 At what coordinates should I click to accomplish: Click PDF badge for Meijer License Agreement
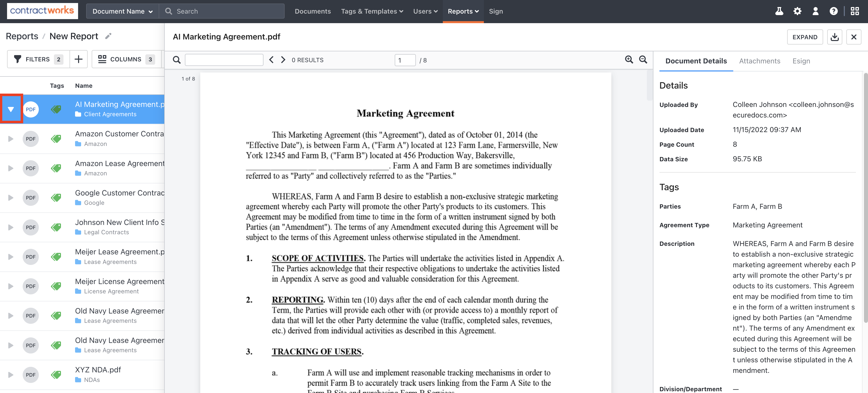click(31, 286)
